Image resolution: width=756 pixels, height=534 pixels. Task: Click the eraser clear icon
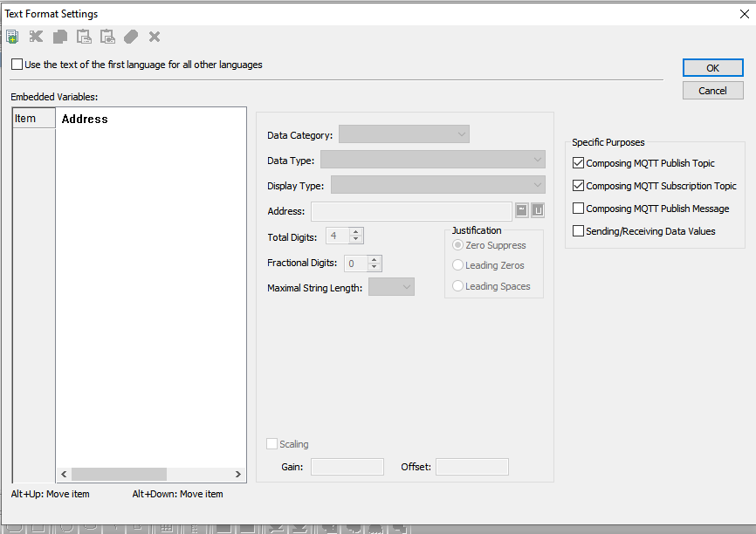pyautogui.click(x=131, y=37)
